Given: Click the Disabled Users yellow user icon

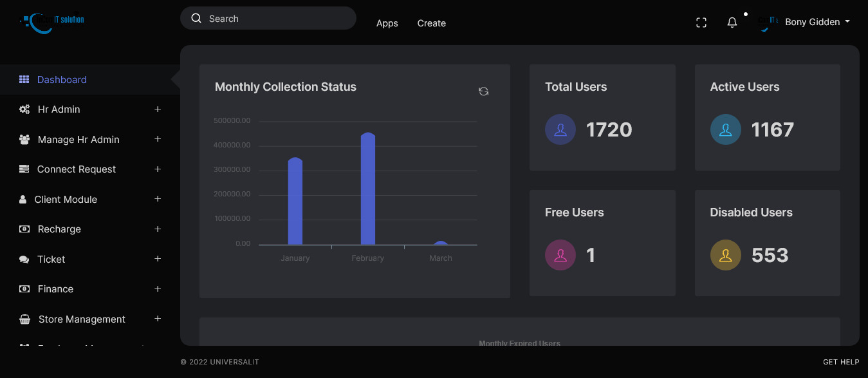Looking at the screenshot, I should point(725,255).
